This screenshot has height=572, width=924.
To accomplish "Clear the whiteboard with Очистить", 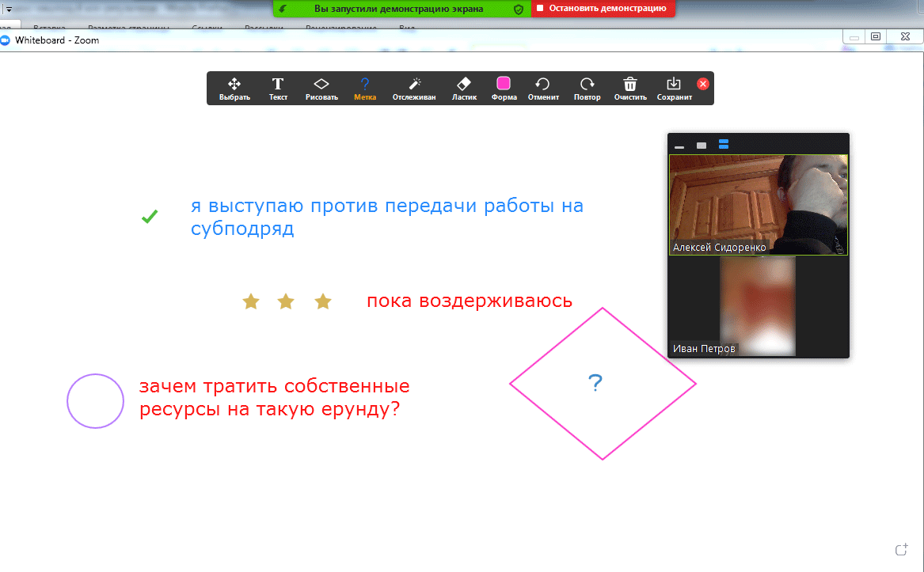I will pos(630,89).
